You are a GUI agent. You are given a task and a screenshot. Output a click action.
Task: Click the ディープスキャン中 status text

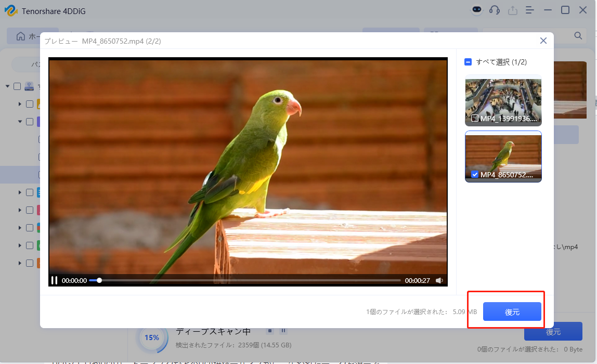coord(213,332)
